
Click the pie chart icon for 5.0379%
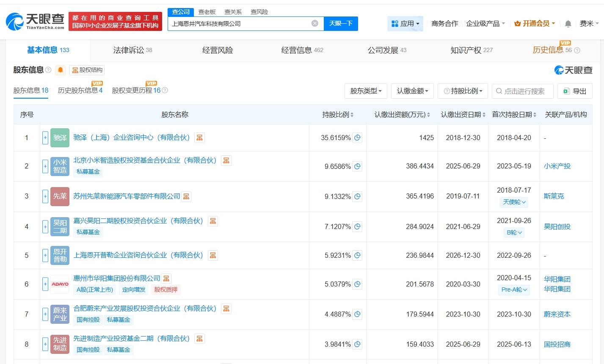click(357, 284)
